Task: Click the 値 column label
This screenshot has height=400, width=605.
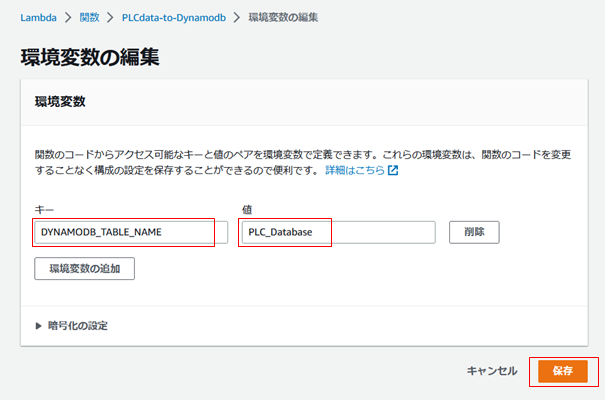Action: pos(247,210)
